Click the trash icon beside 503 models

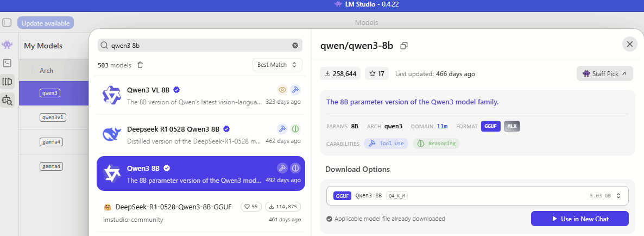click(140, 65)
